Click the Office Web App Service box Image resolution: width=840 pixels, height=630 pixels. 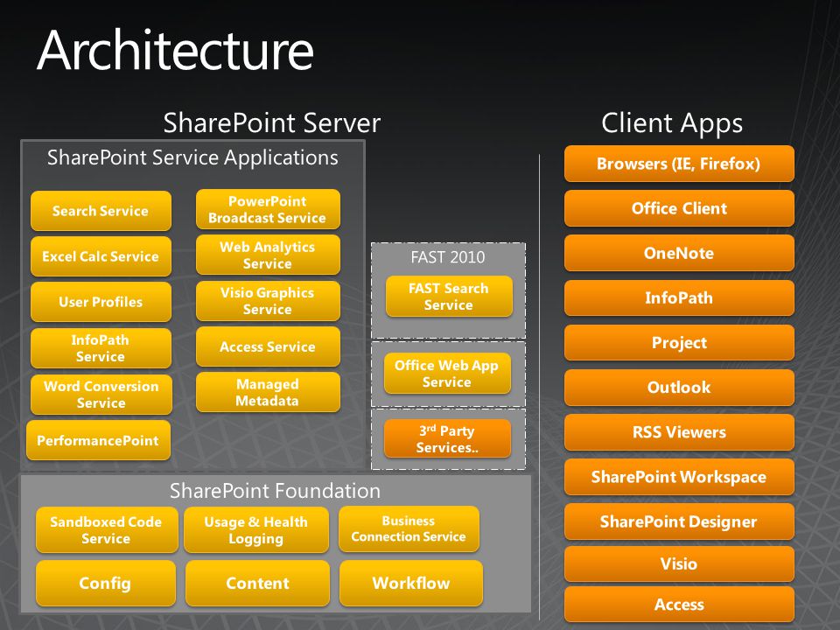click(x=447, y=374)
